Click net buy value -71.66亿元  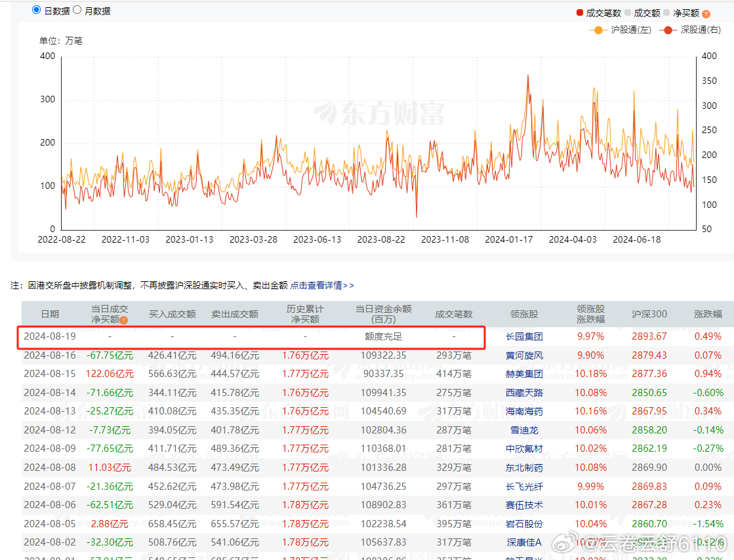110,393
